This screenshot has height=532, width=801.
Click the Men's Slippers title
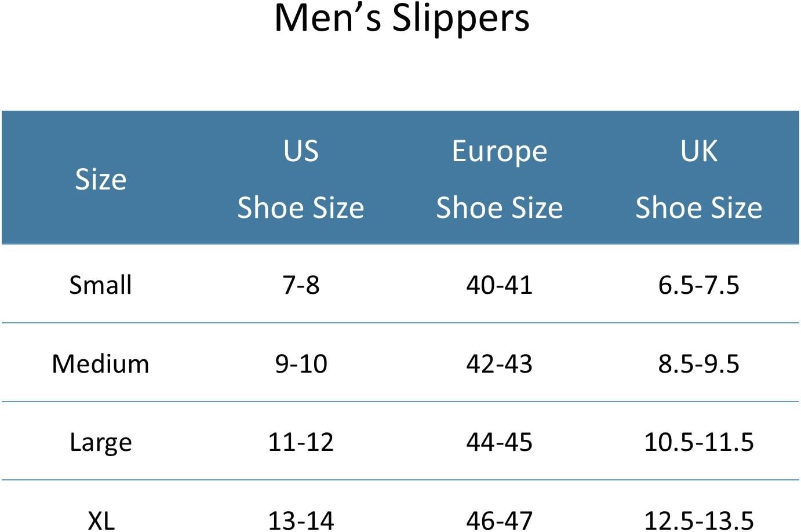402,19
